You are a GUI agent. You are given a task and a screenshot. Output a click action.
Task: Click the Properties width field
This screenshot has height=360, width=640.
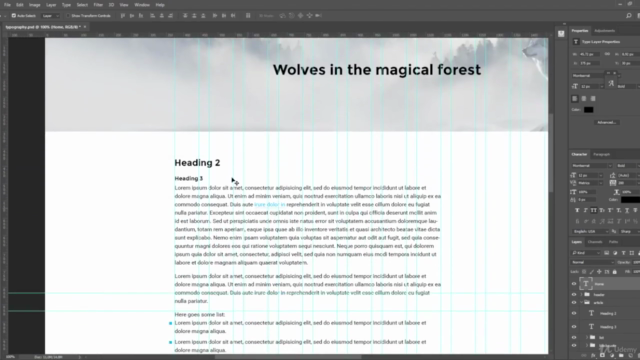click(589, 54)
